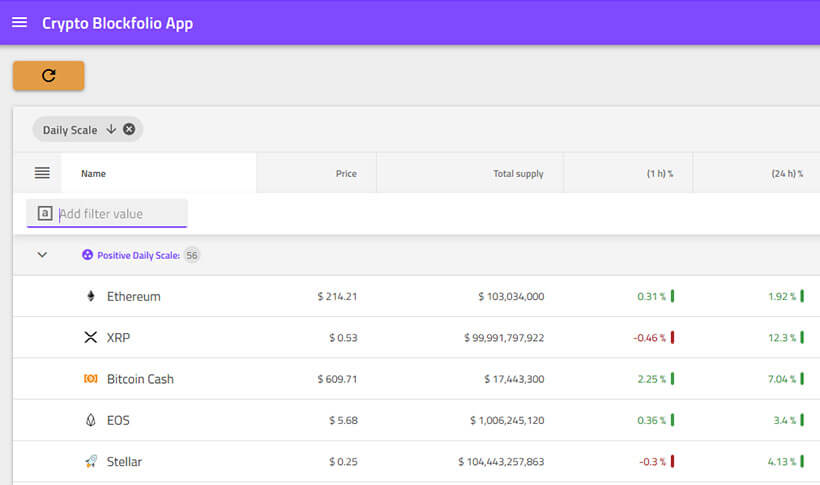Image resolution: width=820 pixels, height=485 pixels.
Task: Click the Positive Daily Scale group icon
Action: coord(88,255)
